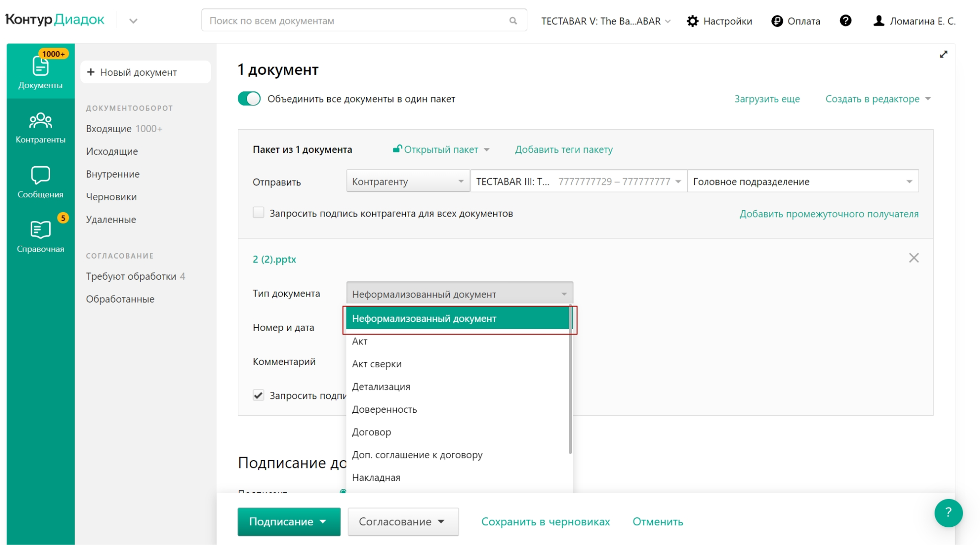The height and width of the screenshot is (545, 980).
Task: Click the Настройки gear icon
Action: click(692, 21)
